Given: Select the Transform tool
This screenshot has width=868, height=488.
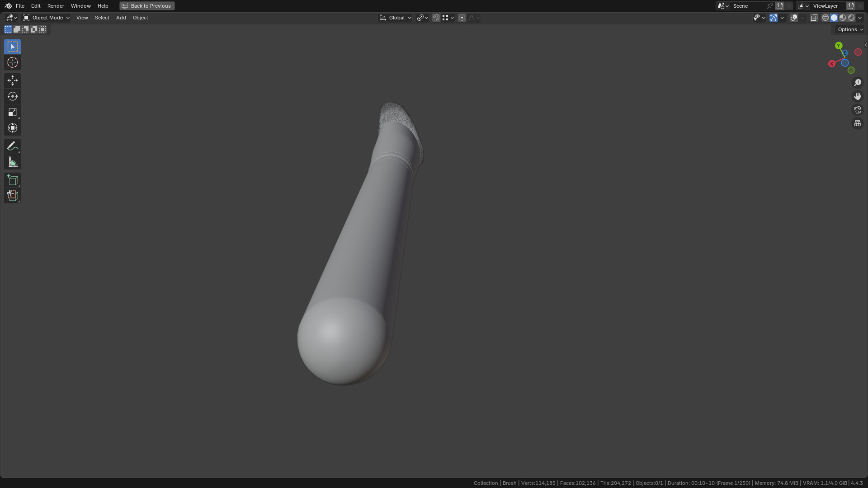Looking at the screenshot, I should (13, 128).
